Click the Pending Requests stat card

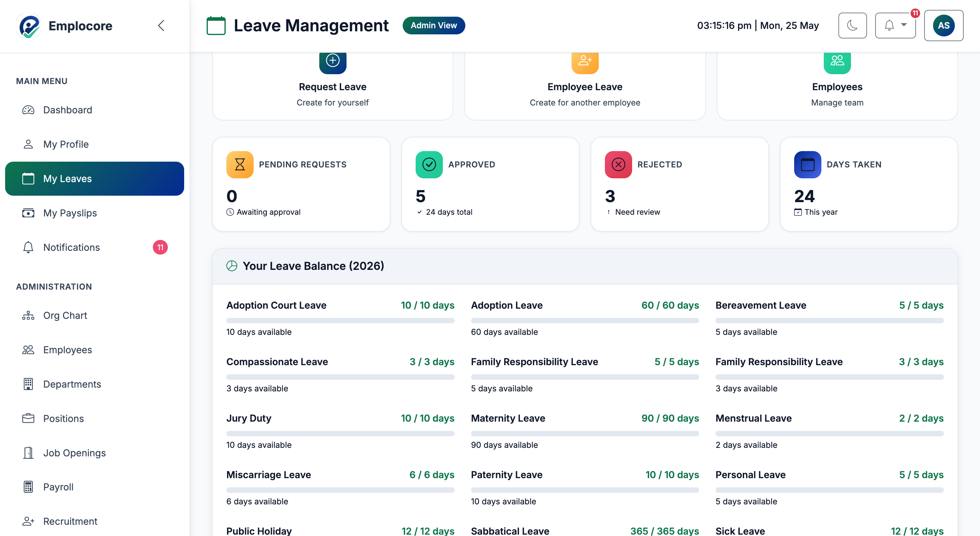pyautogui.click(x=301, y=184)
